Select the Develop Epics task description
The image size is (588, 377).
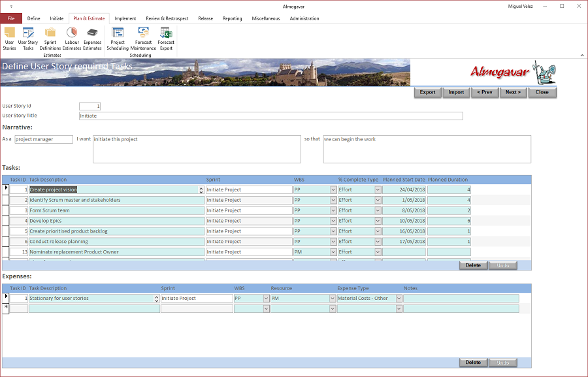tap(117, 221)
